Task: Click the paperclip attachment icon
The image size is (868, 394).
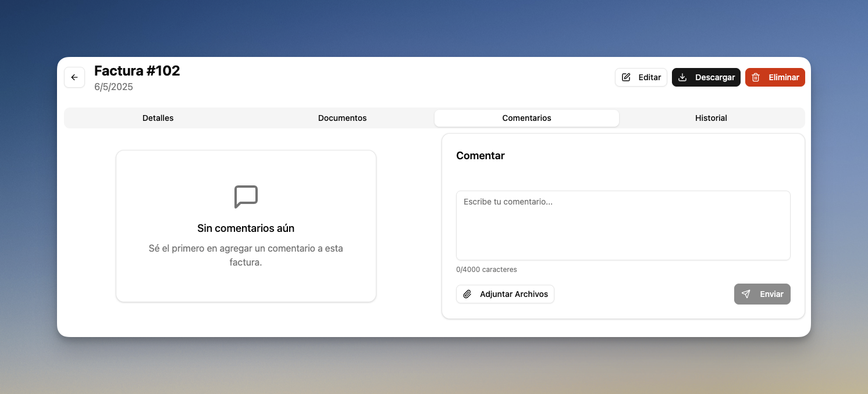Action: (x=467, y=294)
